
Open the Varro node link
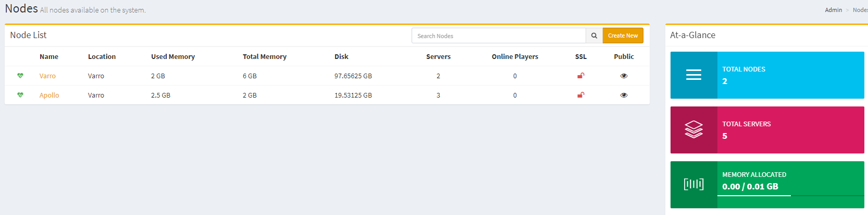point(47,76)
